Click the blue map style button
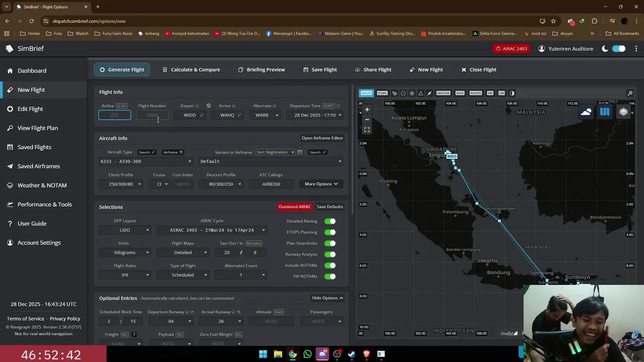 click(x=605, y=112)
